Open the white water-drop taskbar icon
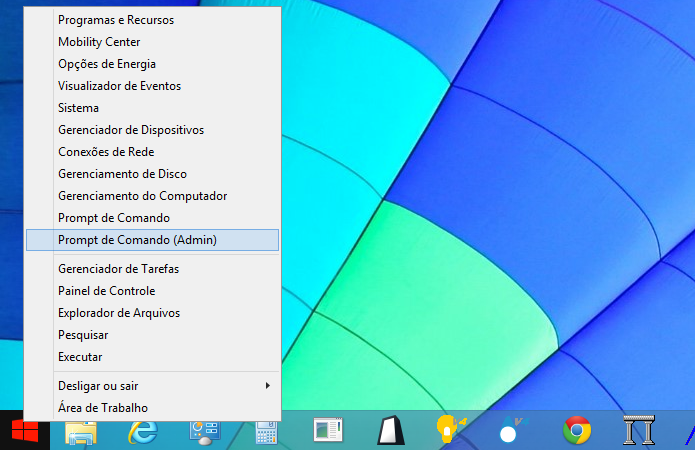The height and width of the screenshot is (450, 695). (512, 429)
